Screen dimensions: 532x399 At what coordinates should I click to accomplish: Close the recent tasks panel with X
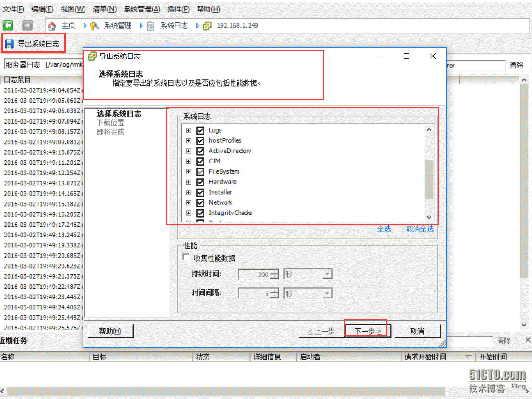pyautogui.click(x=527, y=340)
